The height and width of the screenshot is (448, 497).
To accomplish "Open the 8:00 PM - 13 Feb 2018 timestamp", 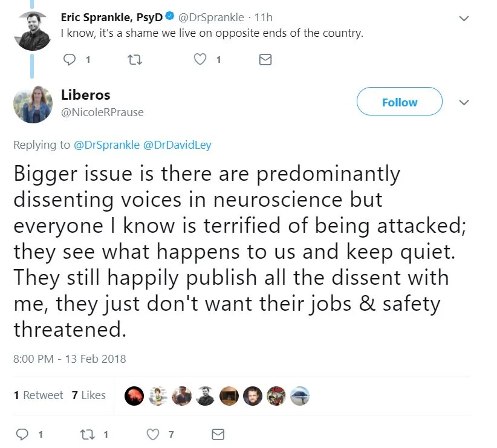I will pos(70,359).
